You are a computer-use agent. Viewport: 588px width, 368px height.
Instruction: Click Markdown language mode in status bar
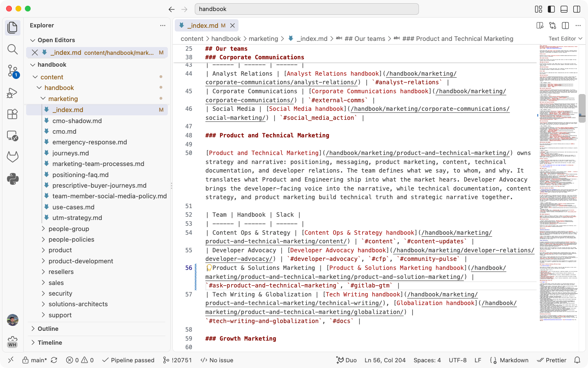click(x=509, y=360)
